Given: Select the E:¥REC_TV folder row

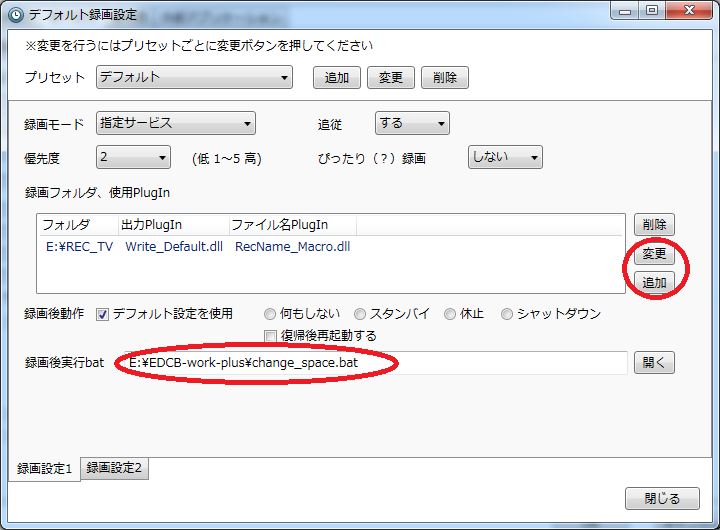Looking at the screenshot, I should click(x=331, y=247).
